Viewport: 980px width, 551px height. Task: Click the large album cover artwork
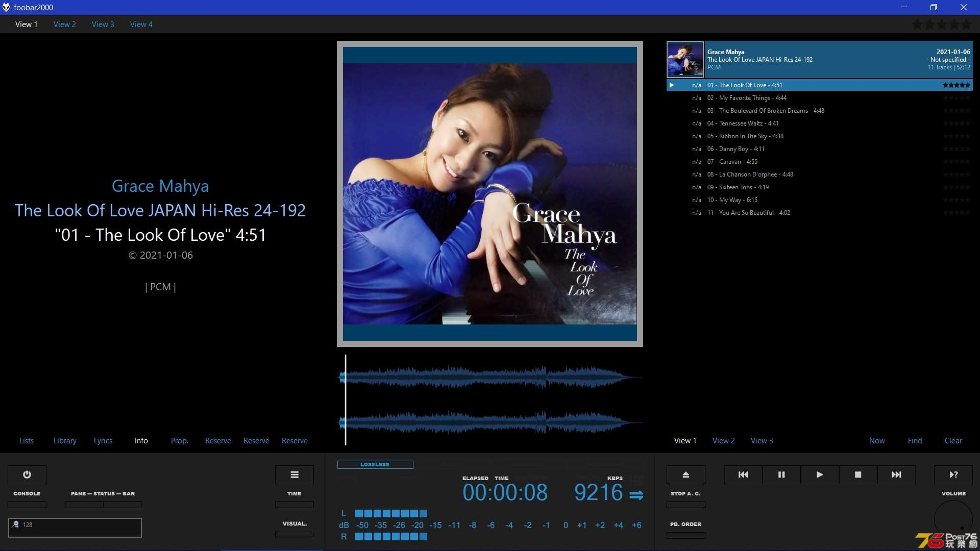click(x=490, y=194)
